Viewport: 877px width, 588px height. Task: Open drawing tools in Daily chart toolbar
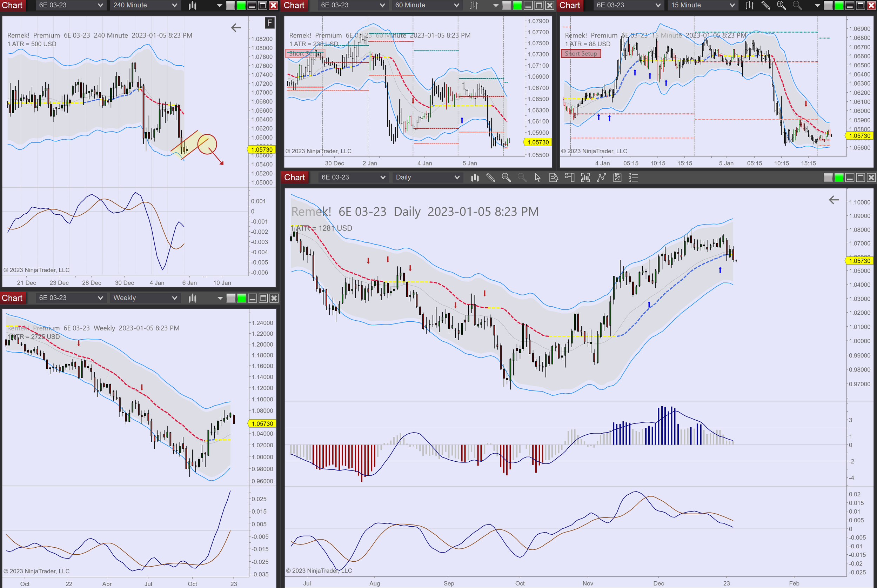coord(490,178)
